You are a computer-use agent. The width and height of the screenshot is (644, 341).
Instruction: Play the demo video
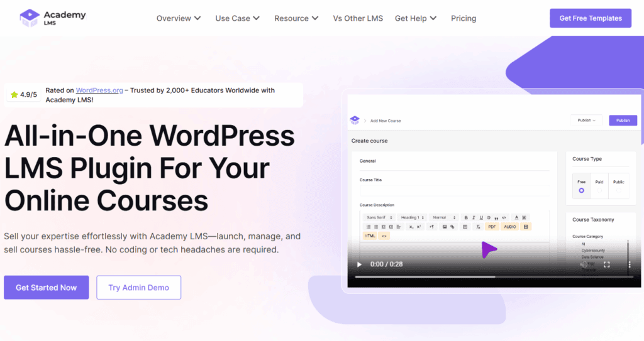pos(359,264)
